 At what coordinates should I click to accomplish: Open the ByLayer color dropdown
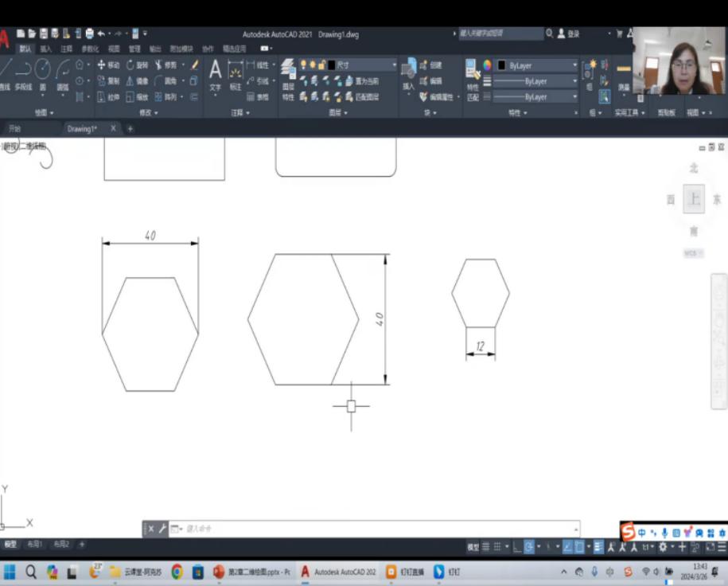pos(537,65)
